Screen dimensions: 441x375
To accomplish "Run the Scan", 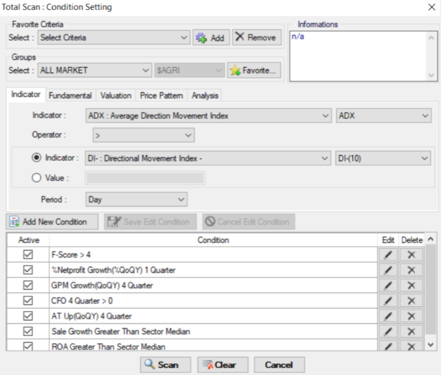I will click(x=165, y=365).
